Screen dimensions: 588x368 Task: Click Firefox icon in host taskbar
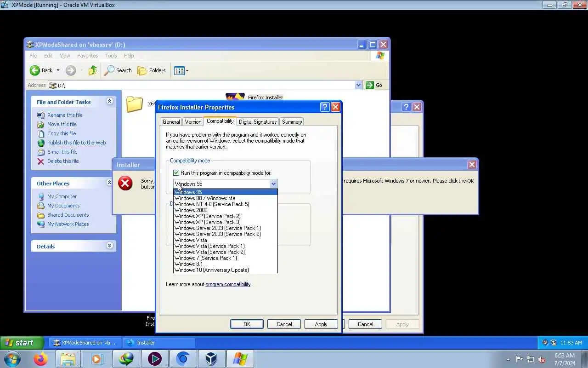(40, 359)
